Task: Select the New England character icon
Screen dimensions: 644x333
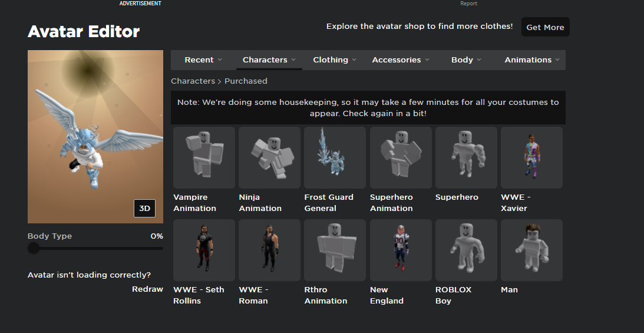Action: tap(400, 250)
